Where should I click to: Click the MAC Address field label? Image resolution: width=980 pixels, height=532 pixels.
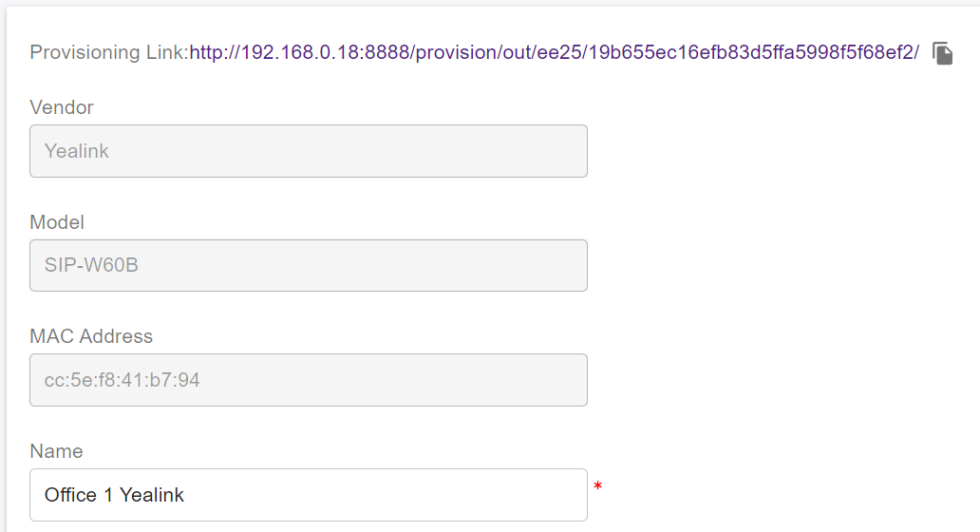pyautogui.click(x=91, y=336)
